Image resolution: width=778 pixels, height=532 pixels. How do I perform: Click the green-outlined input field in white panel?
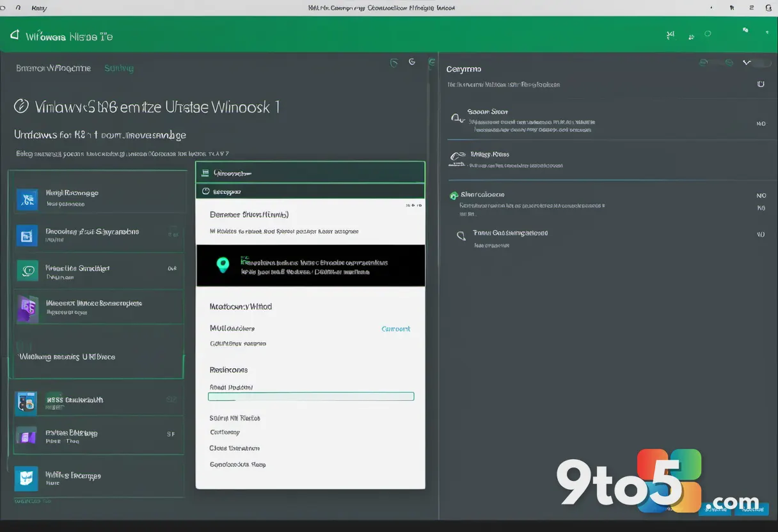[311, 396]
